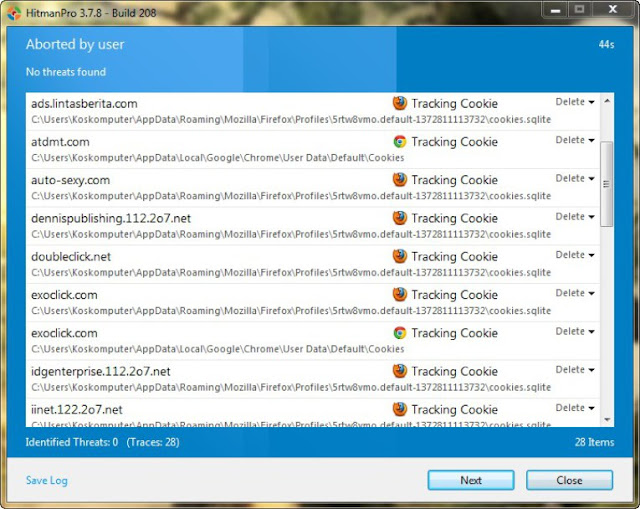Select the doubleclick.net entry

(313, 265)
